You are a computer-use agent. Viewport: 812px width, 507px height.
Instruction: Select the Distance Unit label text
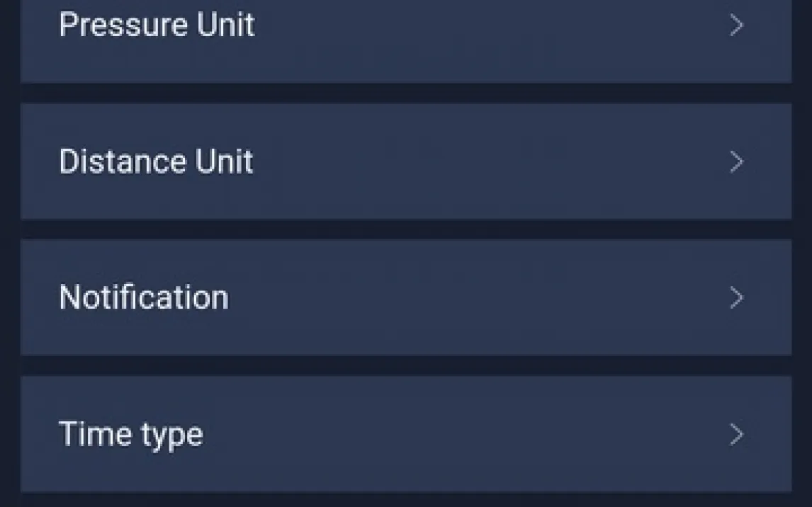point(156,161)
